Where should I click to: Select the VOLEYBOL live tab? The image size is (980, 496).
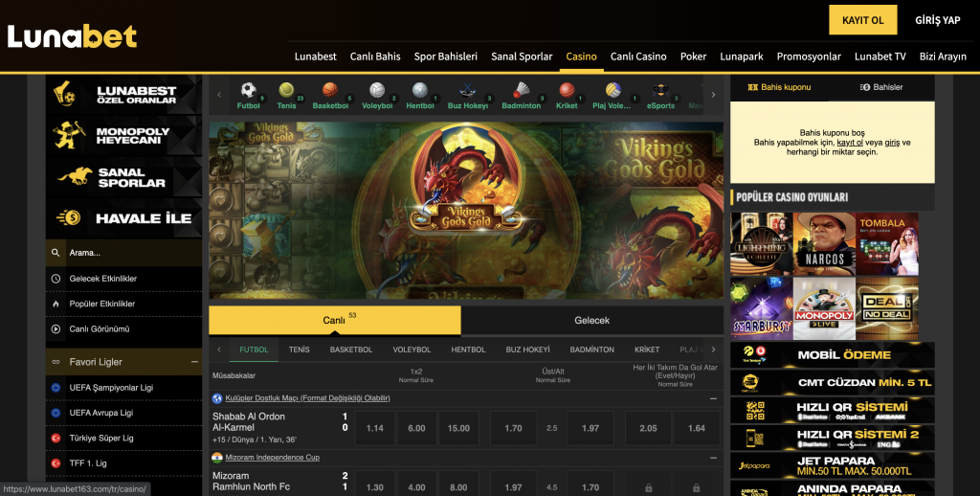(x=412, y=349)
